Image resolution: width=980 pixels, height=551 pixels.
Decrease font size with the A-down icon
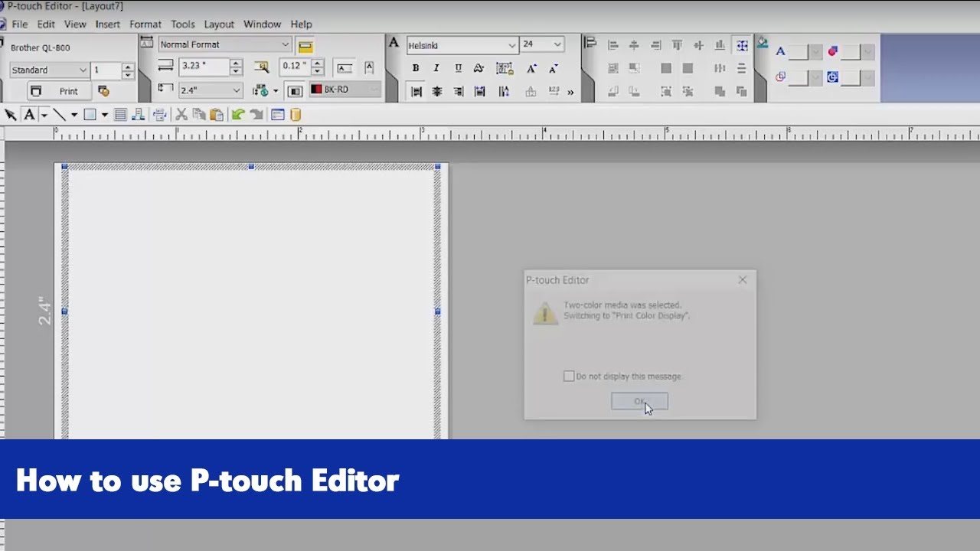pyautogui.click(x=553, y=68)
